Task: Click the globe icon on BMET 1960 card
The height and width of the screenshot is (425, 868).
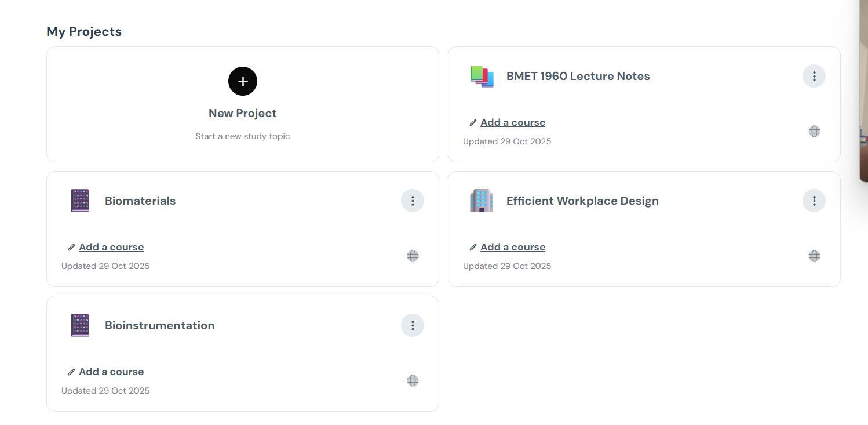Action: point(814,131)
